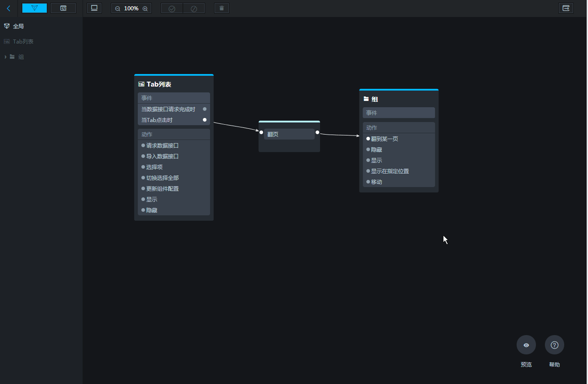Click the 预览 label under eye button
588x384 pixels.
point(526,365)
